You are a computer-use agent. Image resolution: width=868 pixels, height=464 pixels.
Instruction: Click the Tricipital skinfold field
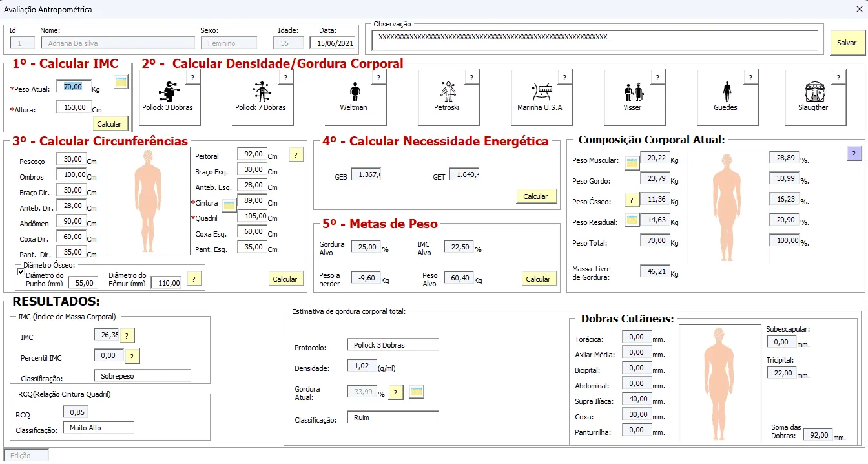coord(781,373)
